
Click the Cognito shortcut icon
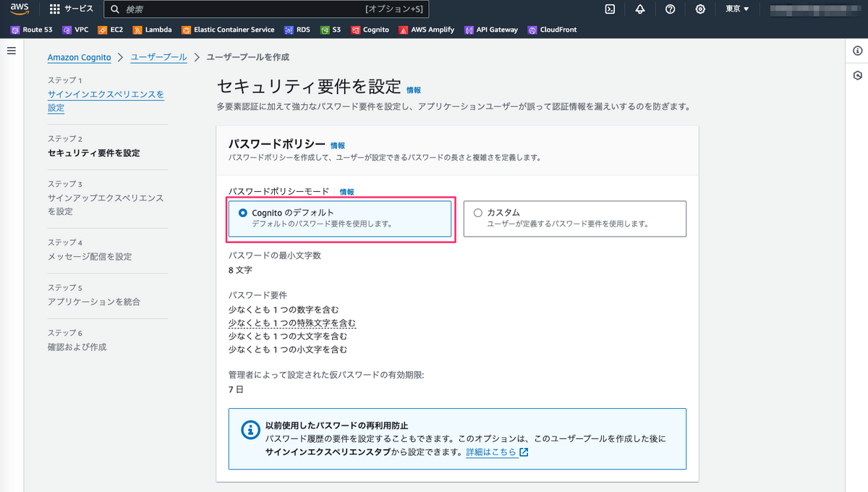tap(356, 30)
